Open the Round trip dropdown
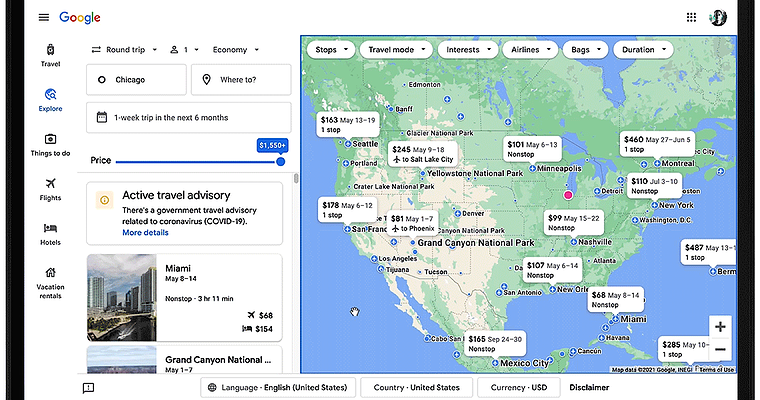This screenshot has width=760, height=400. click(x=125, y=49)
